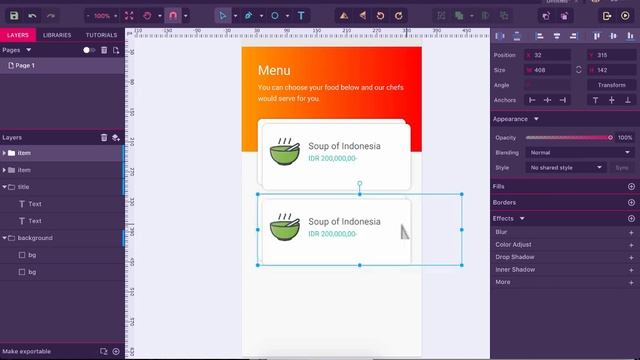Click the Transform button

[611, 85]
